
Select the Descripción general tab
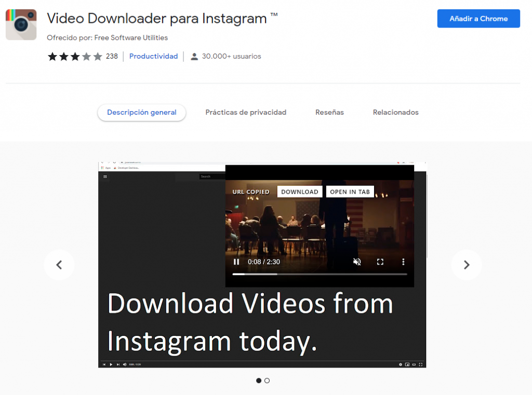click(141, 112)
